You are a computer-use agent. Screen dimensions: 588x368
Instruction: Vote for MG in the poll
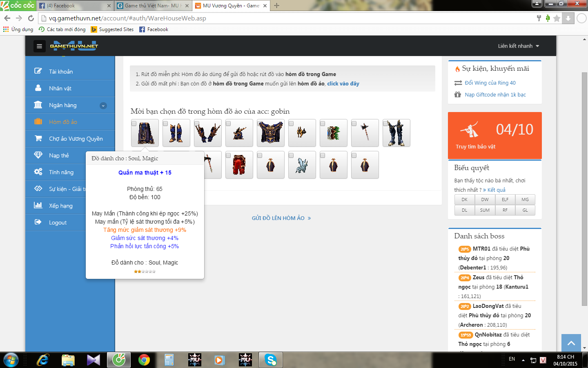click(525, 200)
